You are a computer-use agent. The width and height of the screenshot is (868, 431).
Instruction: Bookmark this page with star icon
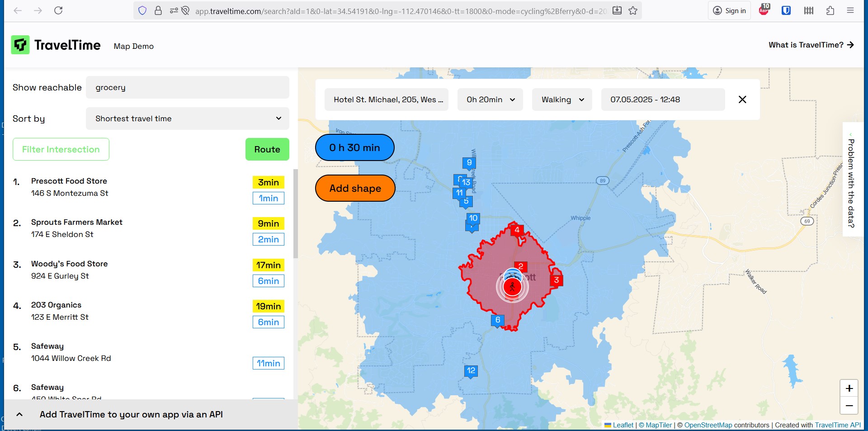[x=633, y=11]
